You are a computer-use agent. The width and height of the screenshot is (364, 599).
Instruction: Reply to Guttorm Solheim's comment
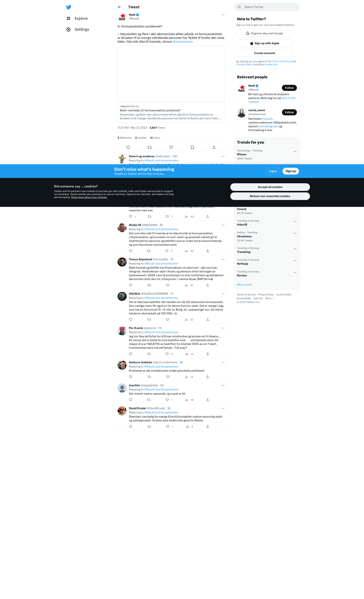[131, 377]
